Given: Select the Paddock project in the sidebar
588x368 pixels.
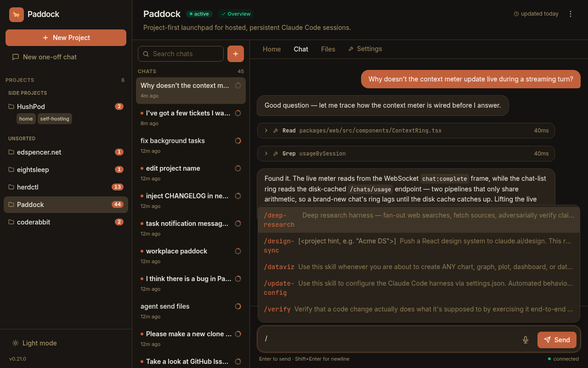Looking at the screenshot, I should (x=66, y=205).
